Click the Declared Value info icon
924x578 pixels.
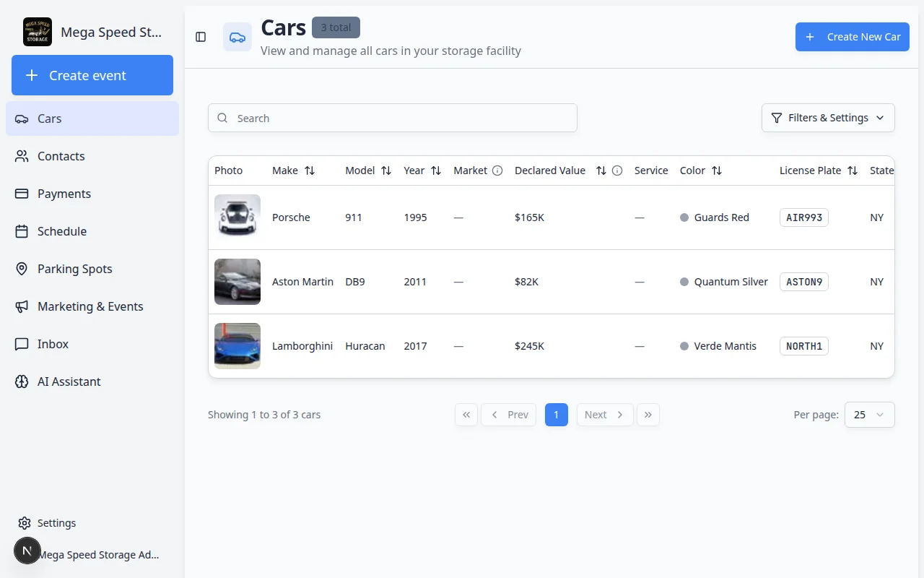(617, 171)
